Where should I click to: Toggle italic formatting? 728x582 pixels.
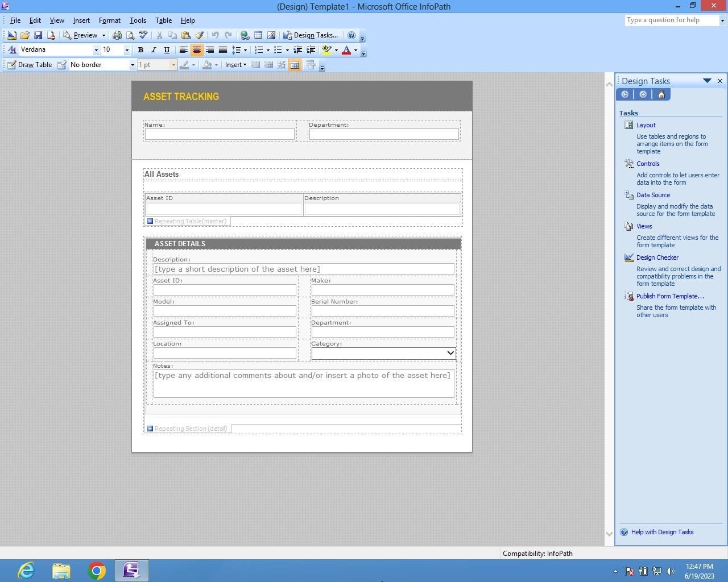(x=153, y=50)
